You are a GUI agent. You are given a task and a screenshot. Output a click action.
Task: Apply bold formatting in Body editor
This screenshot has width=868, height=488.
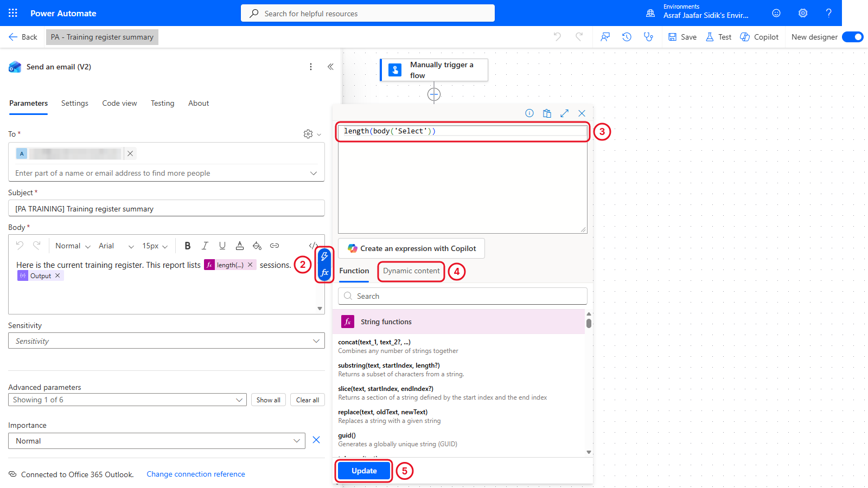click(188, 246)
